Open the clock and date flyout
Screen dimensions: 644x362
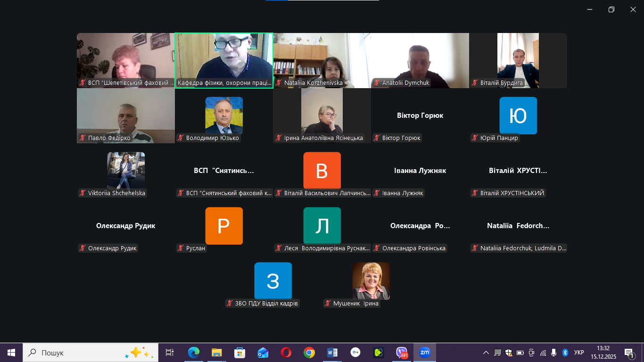[603, 353]
